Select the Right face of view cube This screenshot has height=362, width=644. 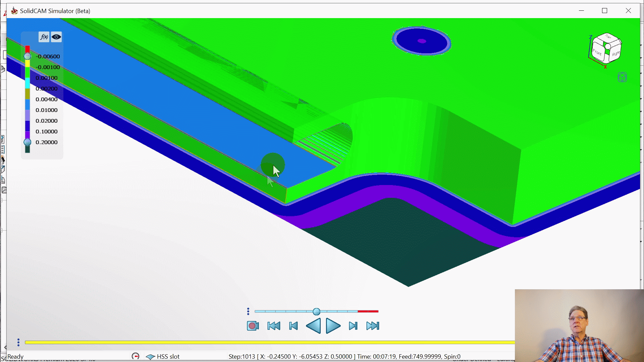(615, 54)
